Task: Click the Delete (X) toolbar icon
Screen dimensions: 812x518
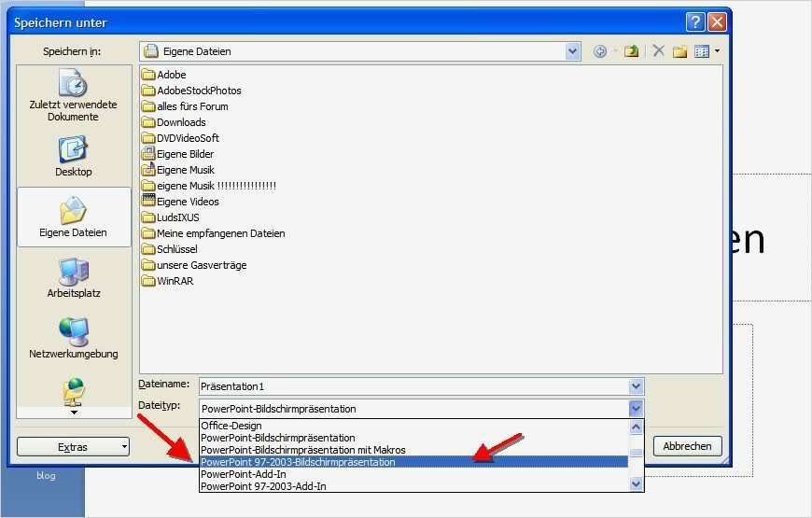Action: tap(658, 50)
